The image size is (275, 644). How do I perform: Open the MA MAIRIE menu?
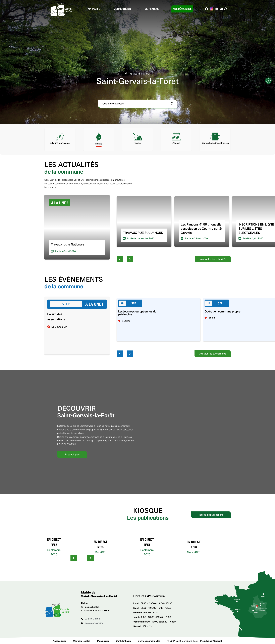click(94, 9)
